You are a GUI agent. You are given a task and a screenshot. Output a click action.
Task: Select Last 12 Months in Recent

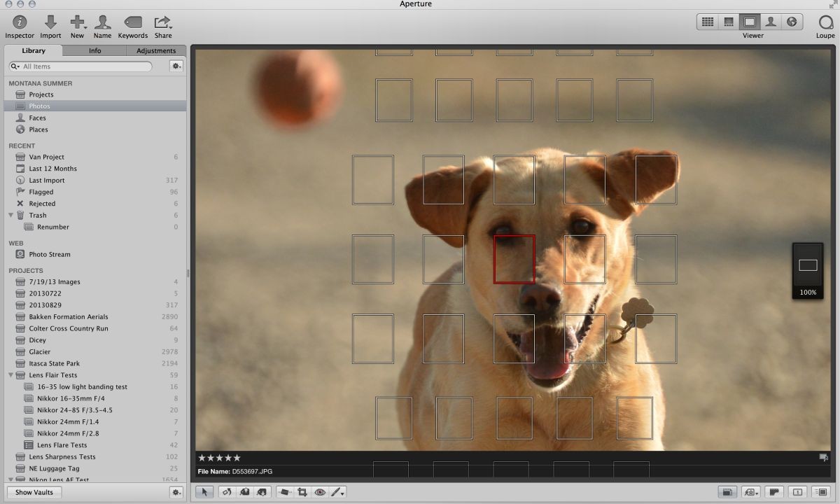point(52,169)
